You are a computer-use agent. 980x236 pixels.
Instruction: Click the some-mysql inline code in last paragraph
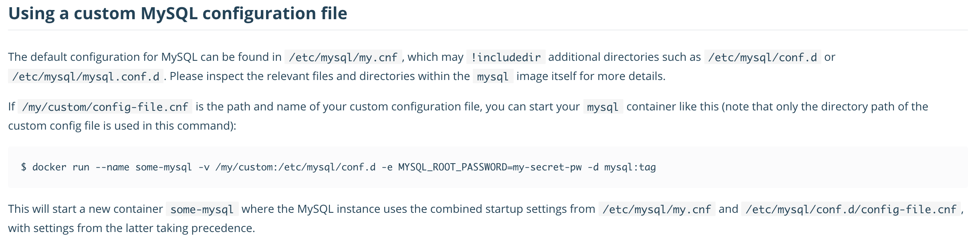[x=202, y=209]
